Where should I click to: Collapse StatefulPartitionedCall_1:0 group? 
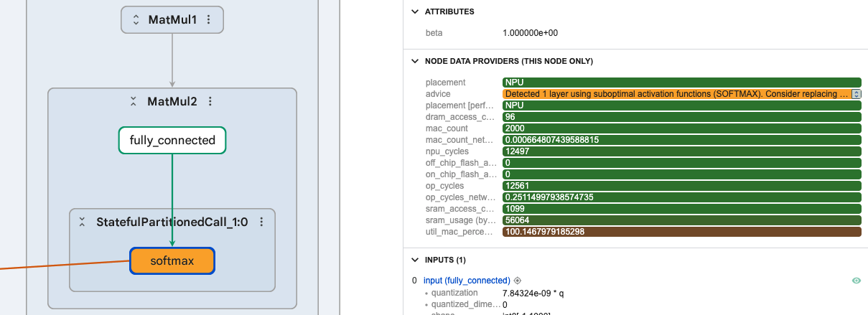click(x=83, y=222)
